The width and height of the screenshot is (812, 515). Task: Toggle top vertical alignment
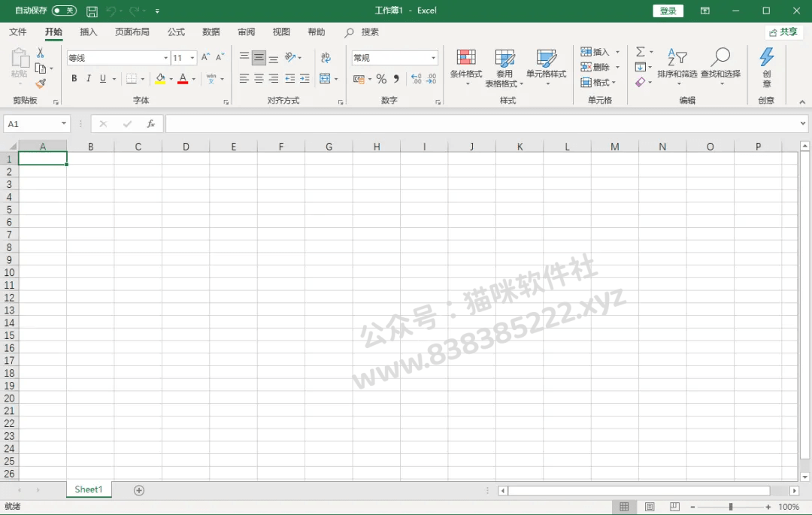244,57
